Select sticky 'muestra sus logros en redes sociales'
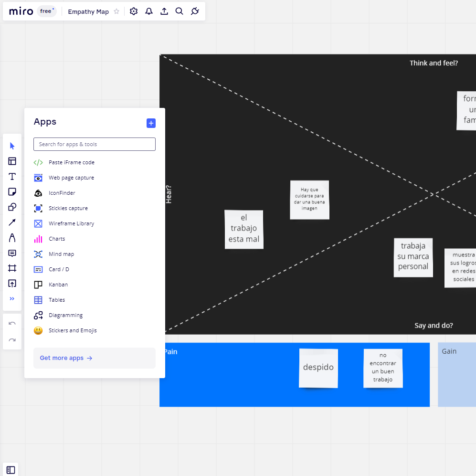Screen dimensions: 476x476 coord(460,268)
